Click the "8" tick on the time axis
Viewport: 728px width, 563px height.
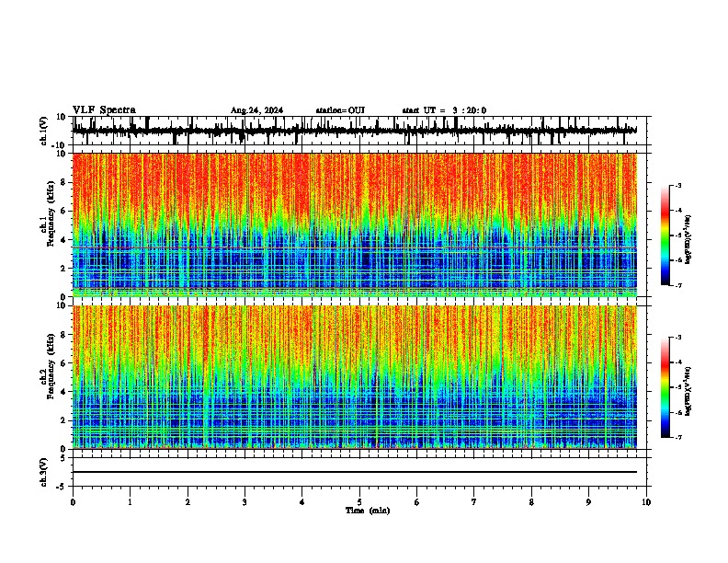[531, 502]
